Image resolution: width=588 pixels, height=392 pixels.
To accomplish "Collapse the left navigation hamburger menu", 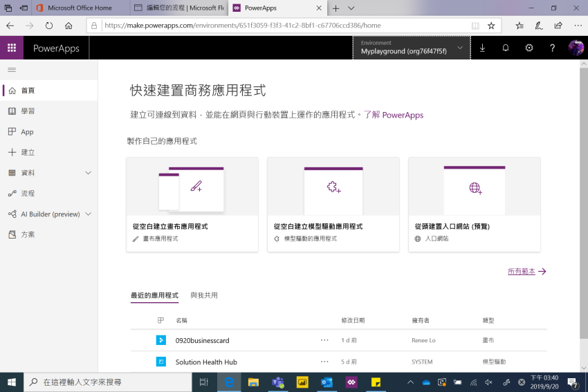I will tap(12, 70).
